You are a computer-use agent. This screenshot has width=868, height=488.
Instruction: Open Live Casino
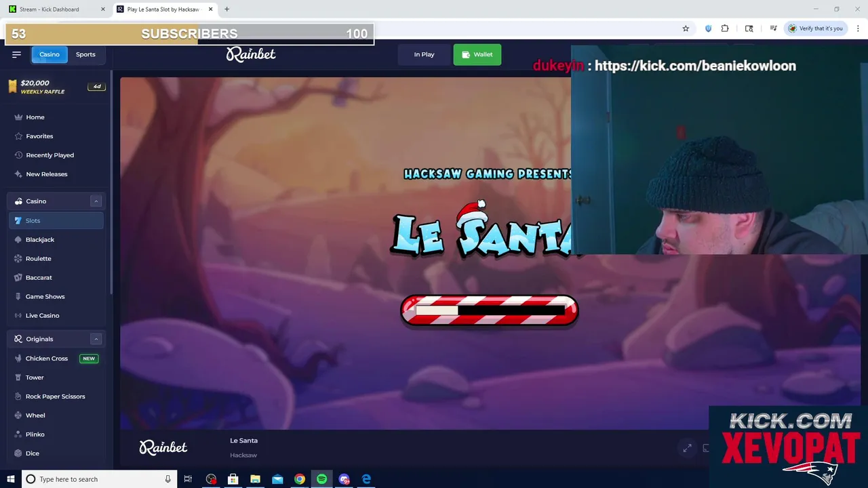click(43, 315)
